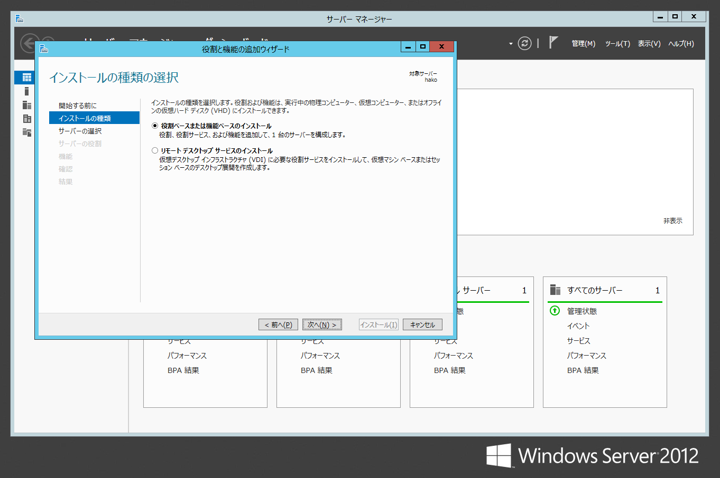Viewport: 720px width, 478px height.
Task: Close the 役割と機能の追加ウィザード window
Action: pyautogui.click(x=442, y=46)
